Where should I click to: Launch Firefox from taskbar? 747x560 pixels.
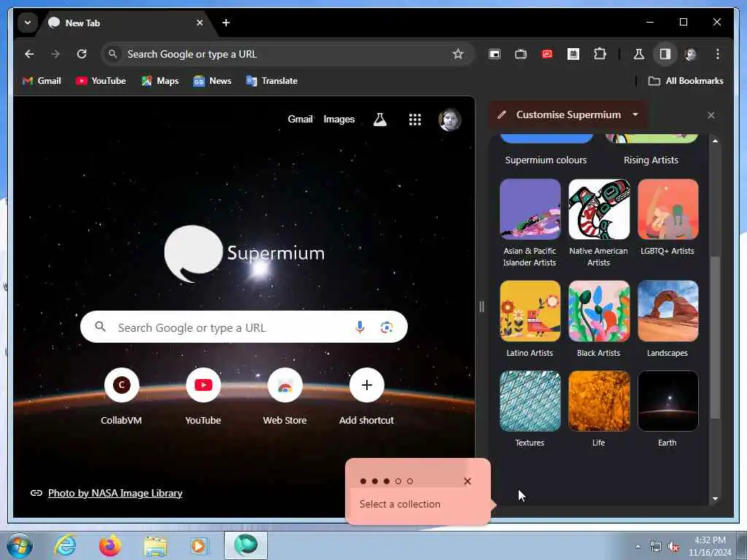click(109, 545)
